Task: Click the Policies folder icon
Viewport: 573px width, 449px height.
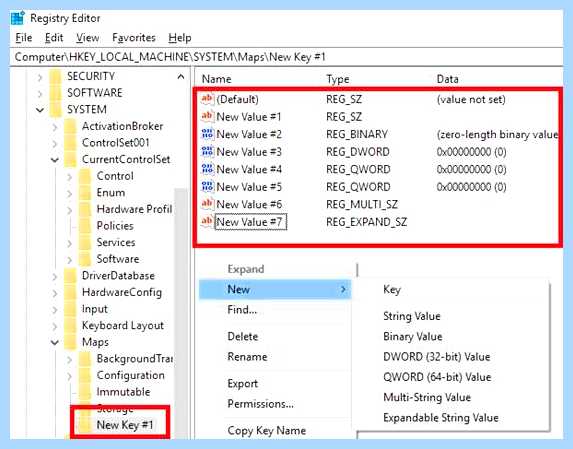Action: [x=85, y=226]
